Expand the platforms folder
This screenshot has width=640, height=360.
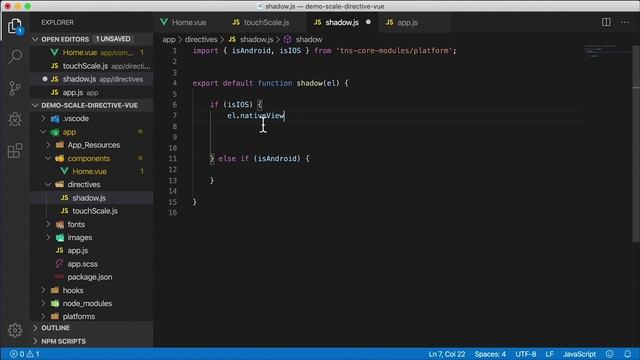point(44,316)
